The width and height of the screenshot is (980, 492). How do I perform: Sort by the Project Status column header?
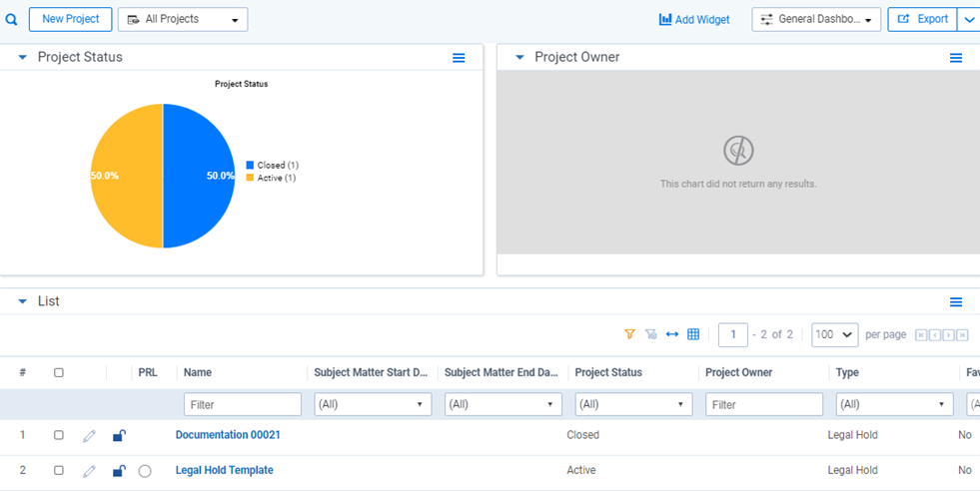pos(608,373)
